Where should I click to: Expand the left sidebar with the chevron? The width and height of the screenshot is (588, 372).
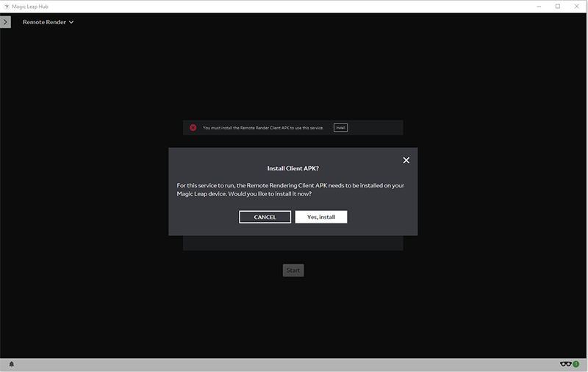[5, 22]
